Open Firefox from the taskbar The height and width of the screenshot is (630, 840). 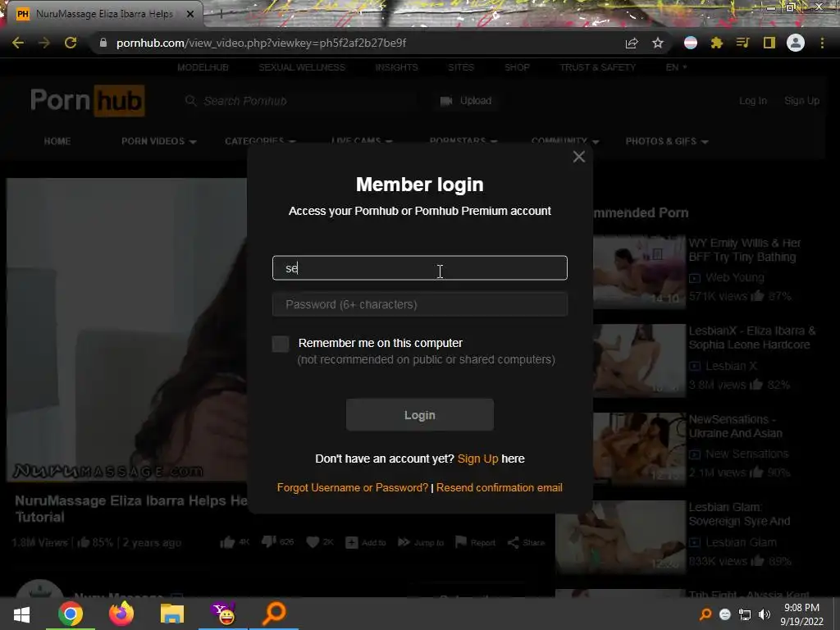coord(121,614)
